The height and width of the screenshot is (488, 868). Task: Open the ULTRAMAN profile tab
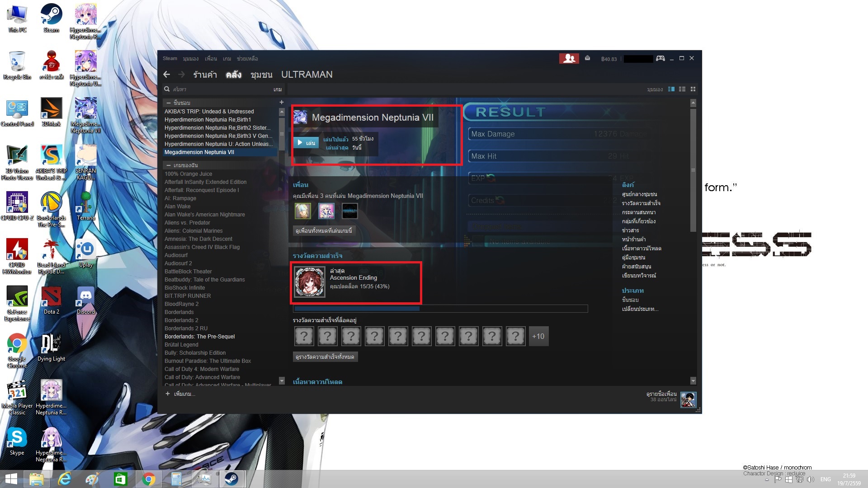307,75
